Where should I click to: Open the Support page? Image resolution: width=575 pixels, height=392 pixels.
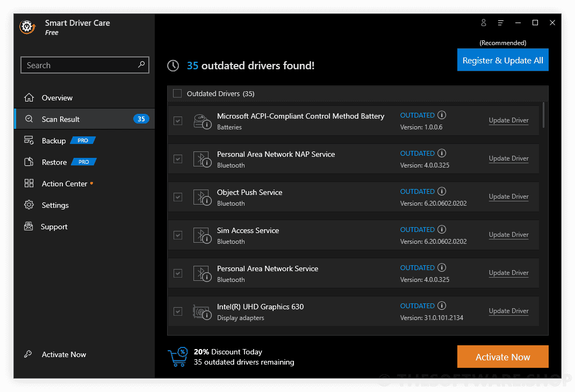coord(84,227)
